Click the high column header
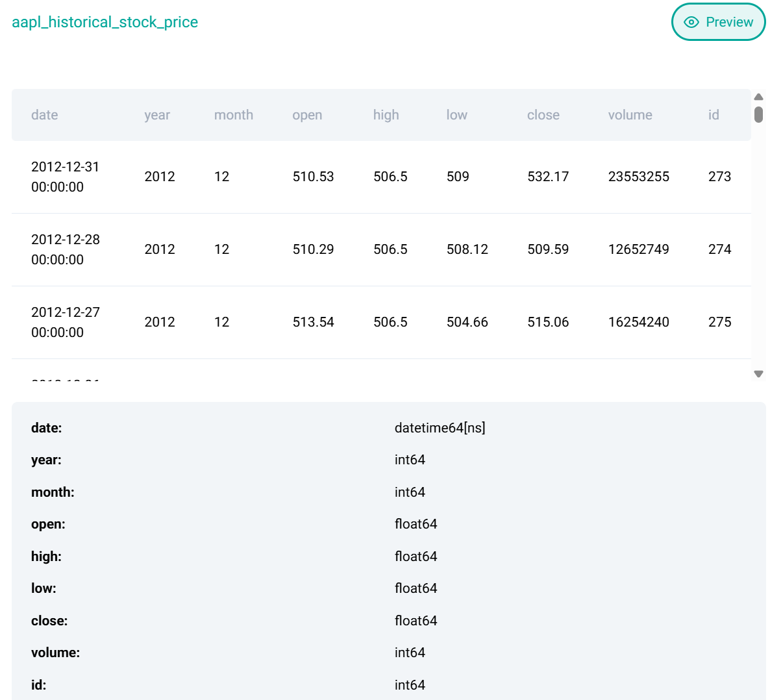Image resolution: width=770 pixels, height=700 pixels. (386, 115)
